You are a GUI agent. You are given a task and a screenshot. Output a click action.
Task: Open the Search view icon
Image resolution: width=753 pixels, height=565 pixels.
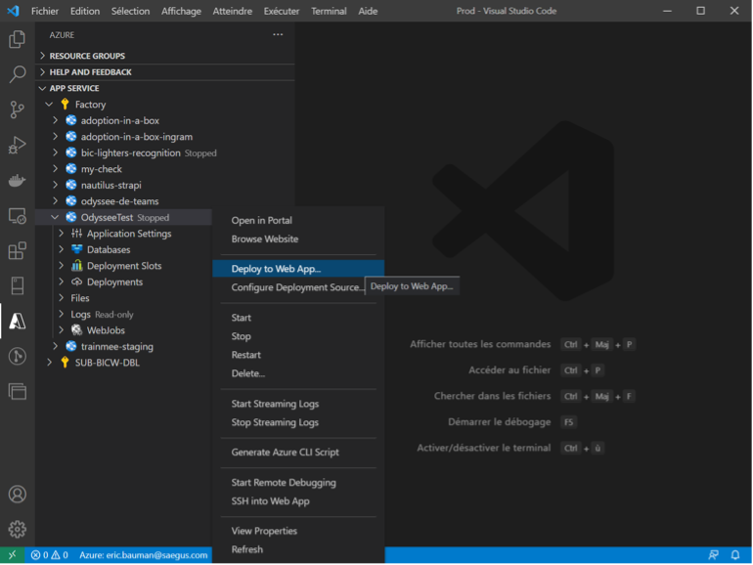pyautogui.click(x=17, y=74)
